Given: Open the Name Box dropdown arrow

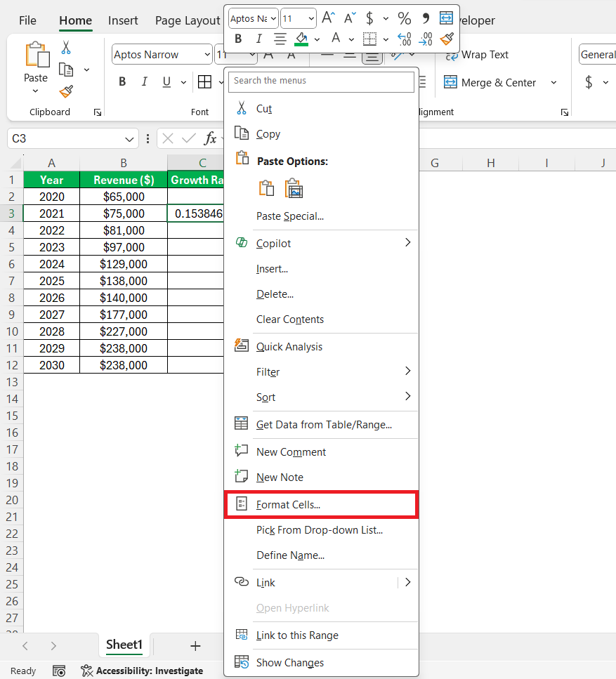Looking at the screenshot, I should click(129, 139).
